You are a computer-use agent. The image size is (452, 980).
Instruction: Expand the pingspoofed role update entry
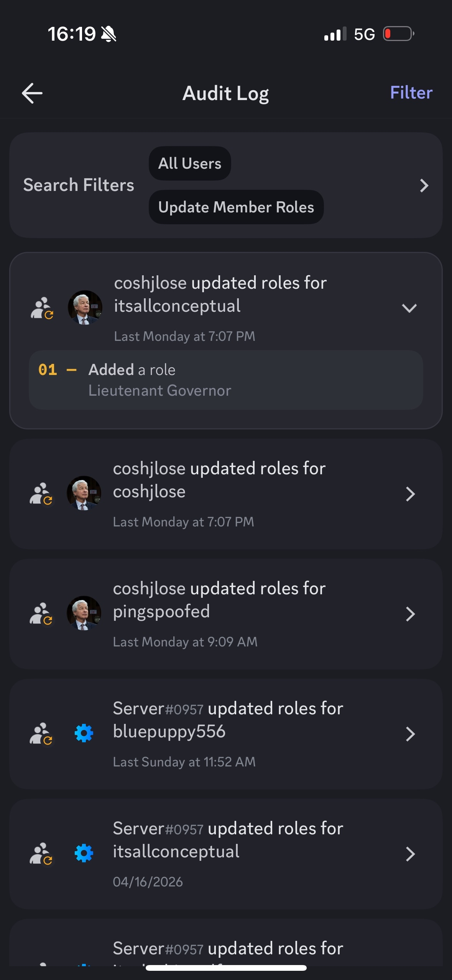[x=410, y=614]
